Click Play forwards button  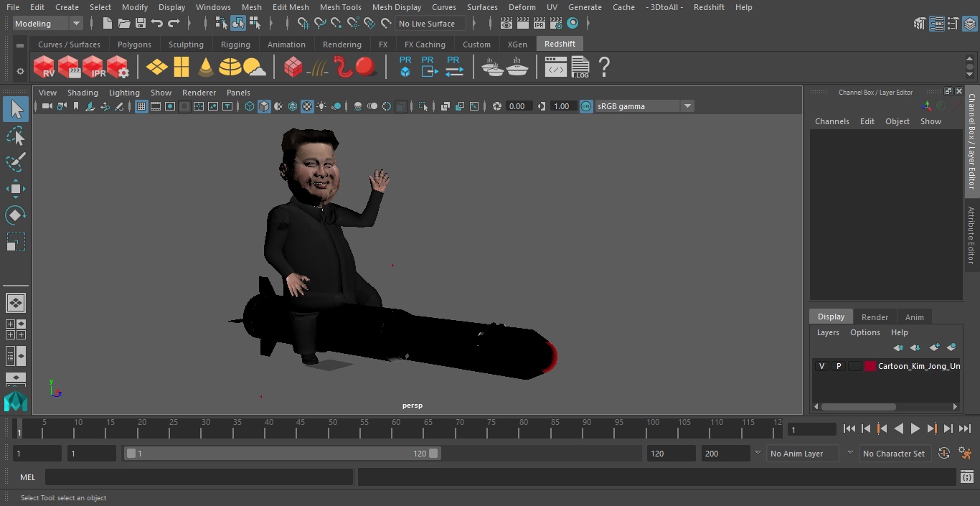(x=915, y=428)
